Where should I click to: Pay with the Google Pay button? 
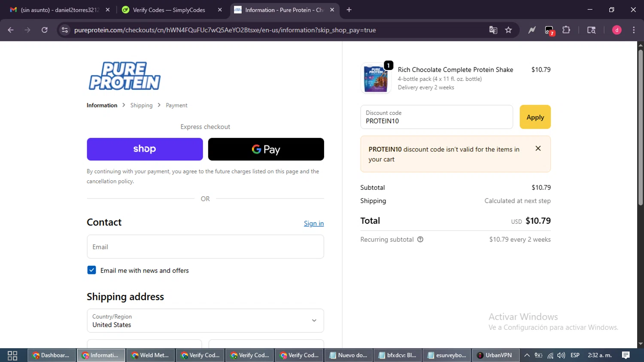click(266, 149)
